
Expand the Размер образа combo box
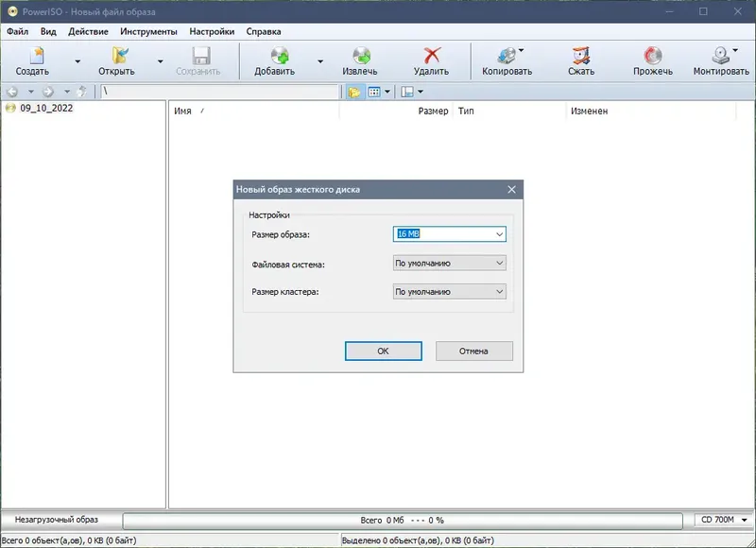point(500,234)
